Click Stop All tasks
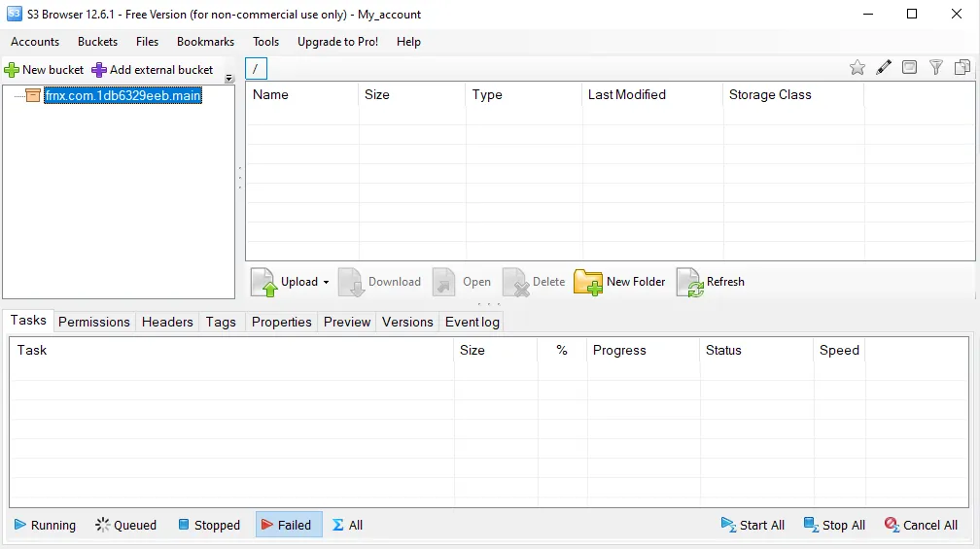The height and width of the screenshot is (549, 980). pyautogui.click(x=835, y=526)
